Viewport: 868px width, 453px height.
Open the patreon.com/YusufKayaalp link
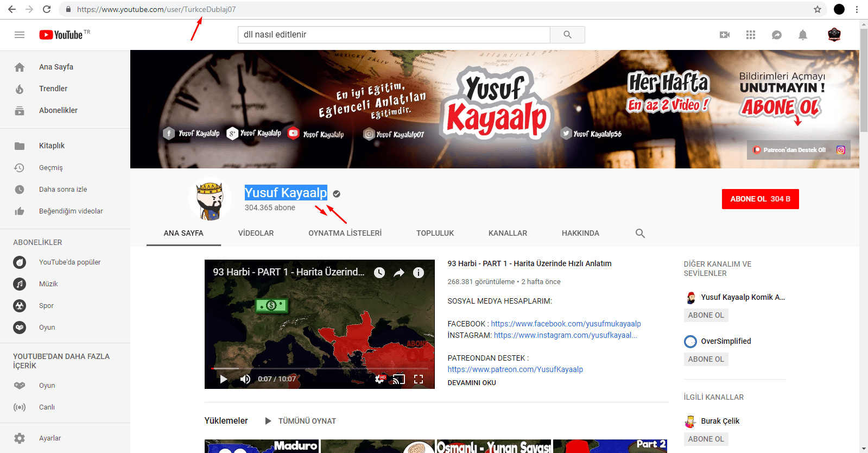pyautogui.click(x=515, y=369)
